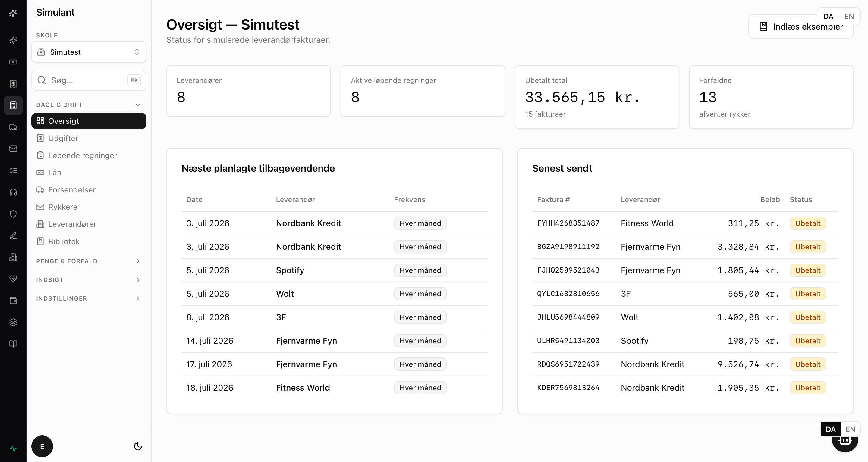
Task: Click the magnifier icon in the search box
Action: coord(42,80)
